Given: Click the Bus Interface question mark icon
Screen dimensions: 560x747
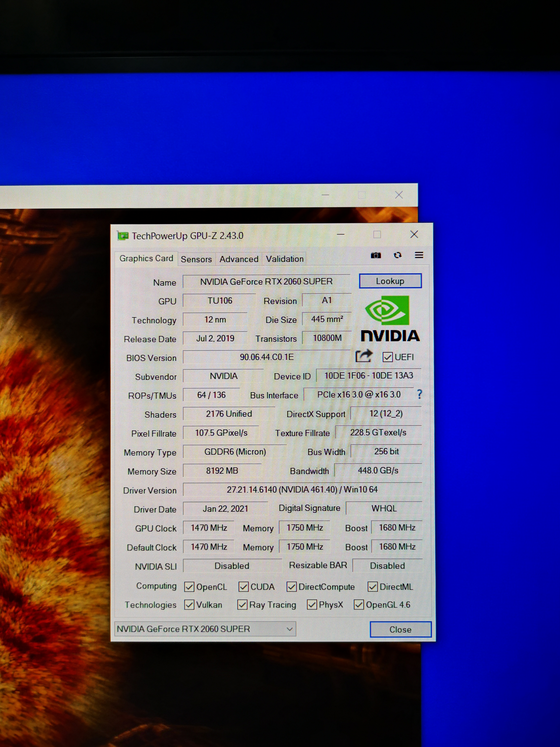Looking at the screenshot, I should click(x=419, y=394).
